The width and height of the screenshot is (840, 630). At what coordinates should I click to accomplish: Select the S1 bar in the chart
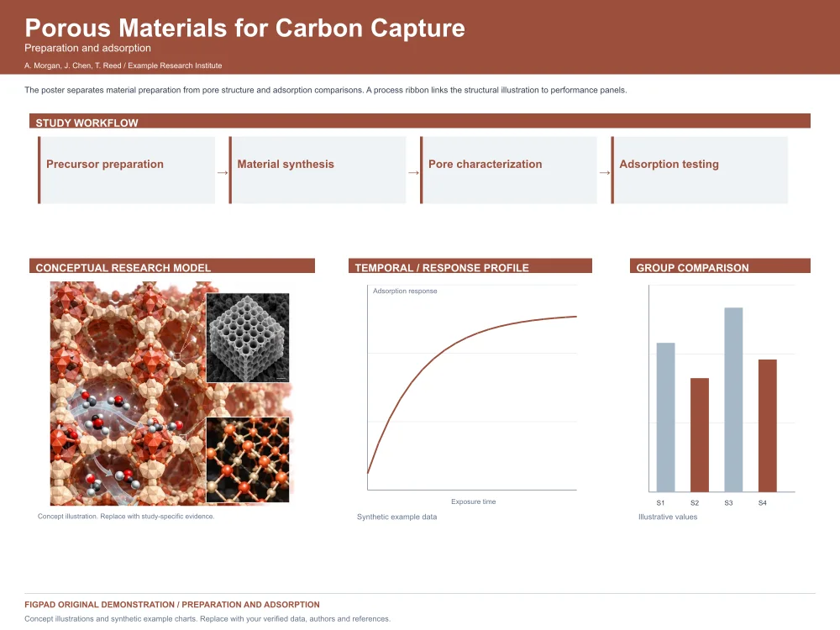pyautogui.click(x=666, y=417)
